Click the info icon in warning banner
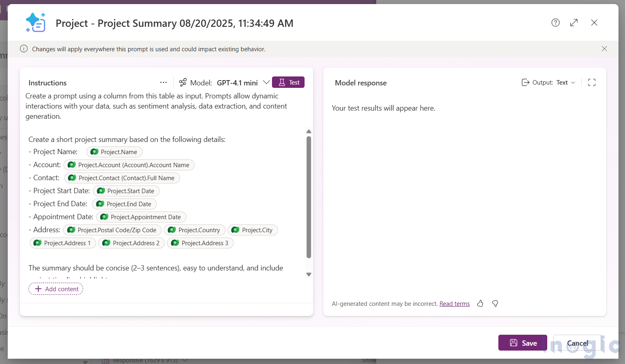 (x=24, y=49)
